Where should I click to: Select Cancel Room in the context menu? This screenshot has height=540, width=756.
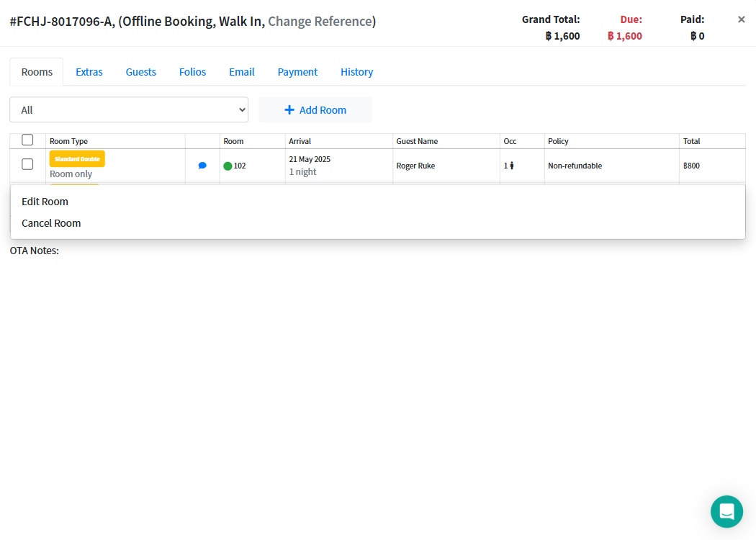(51, 223)
